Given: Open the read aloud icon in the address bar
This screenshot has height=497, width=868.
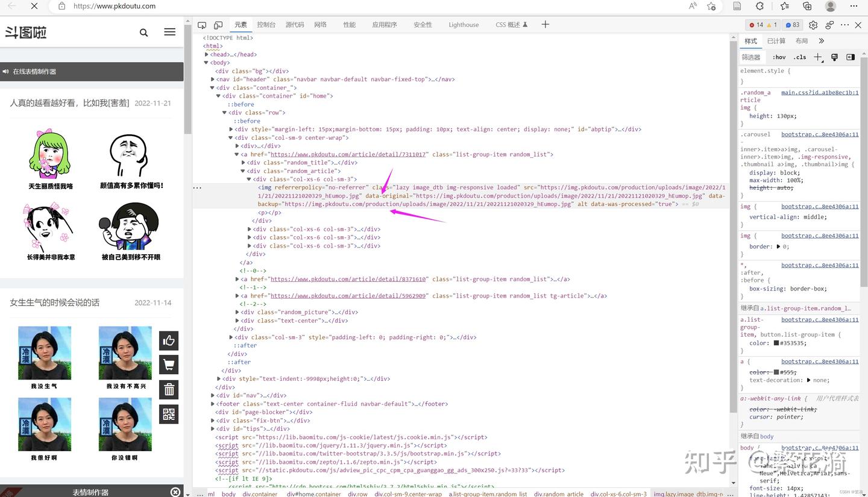Looking at the screenshot, I should coord(693,6).
